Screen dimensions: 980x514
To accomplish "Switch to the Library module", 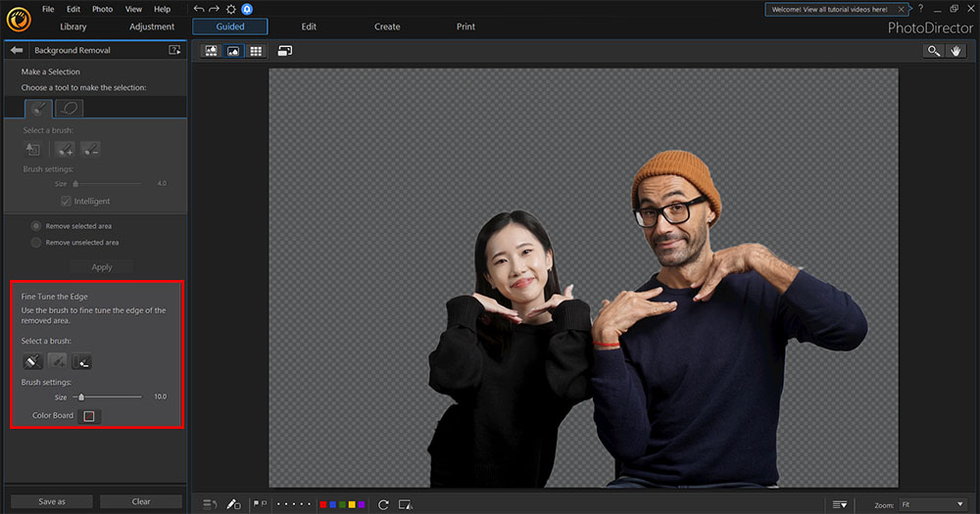I will 73,26.
